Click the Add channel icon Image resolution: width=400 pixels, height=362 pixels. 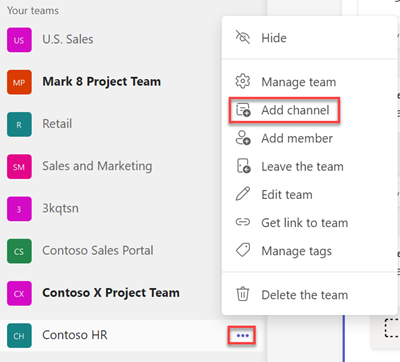coord(243,110)
